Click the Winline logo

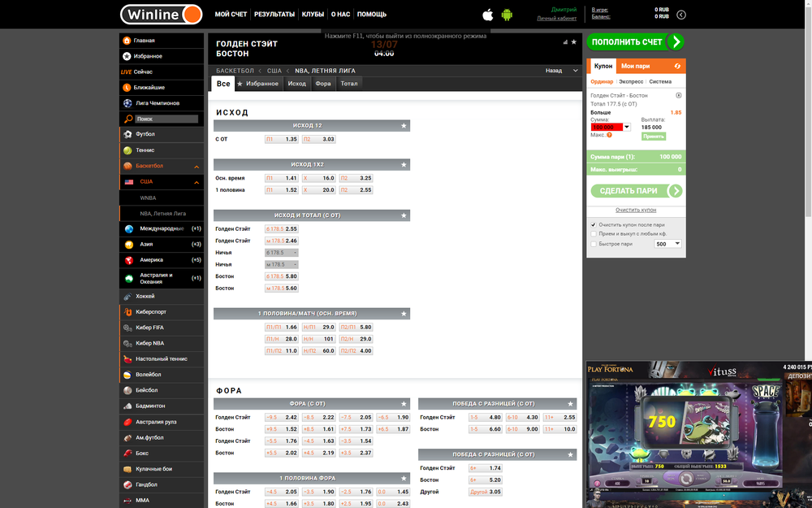tap(161, 15)
